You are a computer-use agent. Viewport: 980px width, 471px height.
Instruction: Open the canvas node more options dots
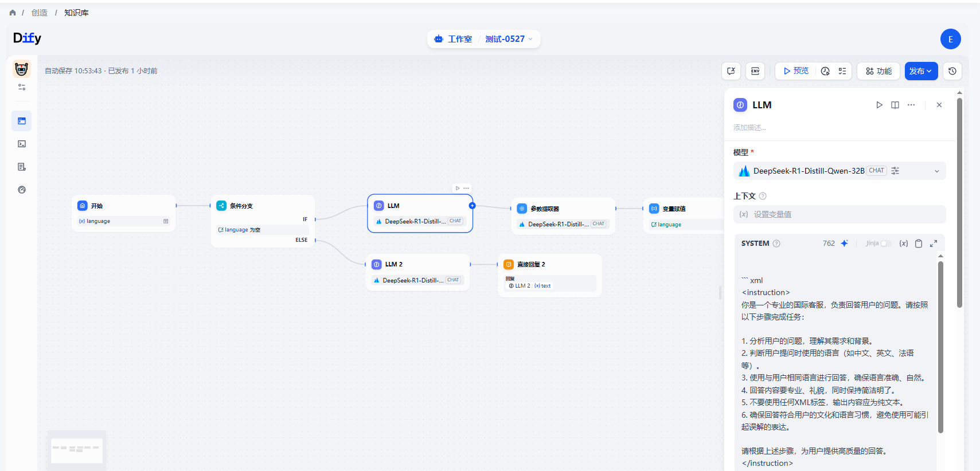466,188
